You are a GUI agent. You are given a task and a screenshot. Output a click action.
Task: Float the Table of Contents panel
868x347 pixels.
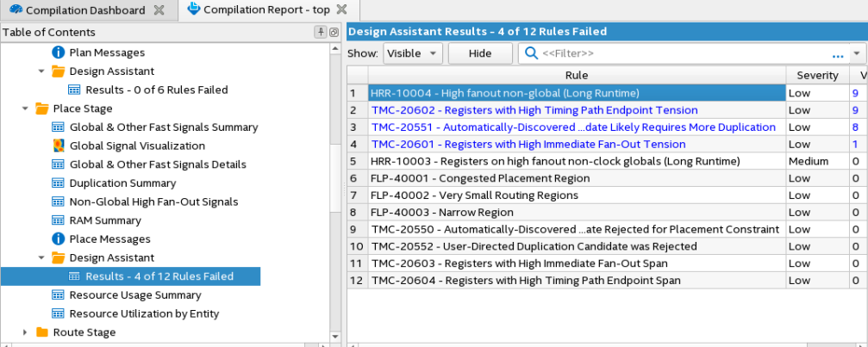tap(334, 32)
